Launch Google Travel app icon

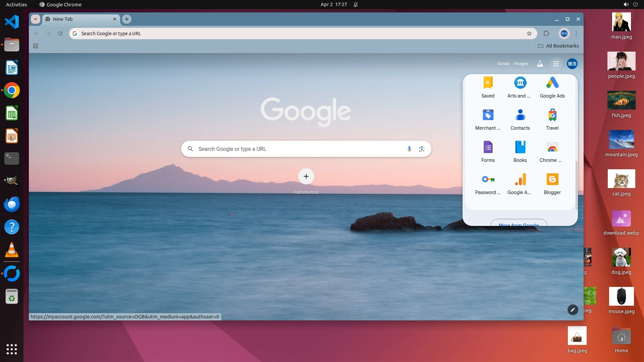click(552, 119)
